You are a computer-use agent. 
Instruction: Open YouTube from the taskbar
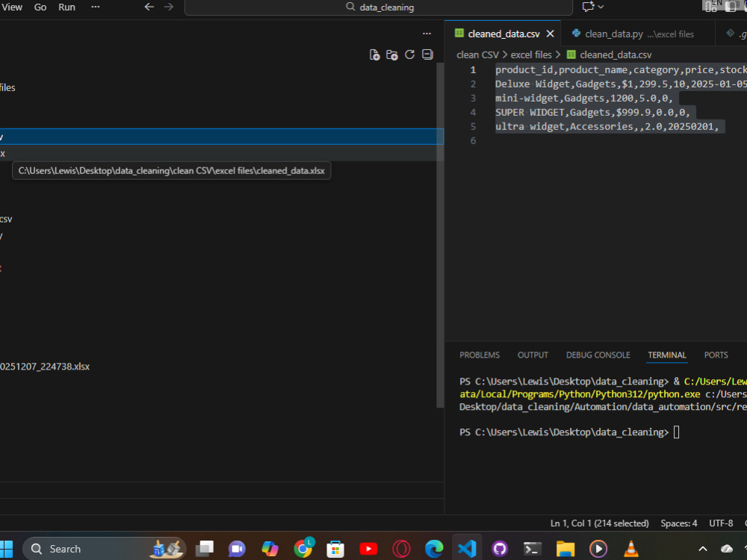pyautogui.click(x=368, y=549)
